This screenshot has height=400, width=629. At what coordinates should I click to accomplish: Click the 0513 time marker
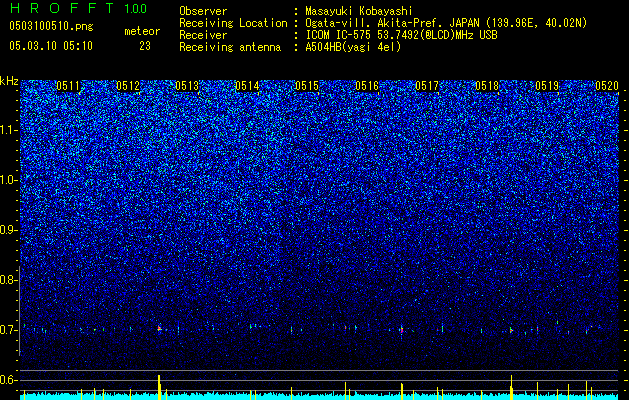[187, 86]
